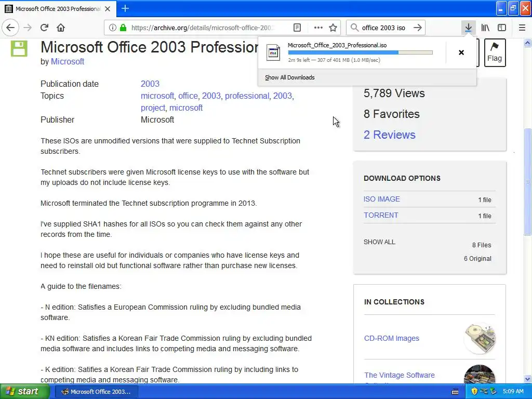Show All Downloads
The height and width of the screenshot is (399, 532).
click(290, 77)
